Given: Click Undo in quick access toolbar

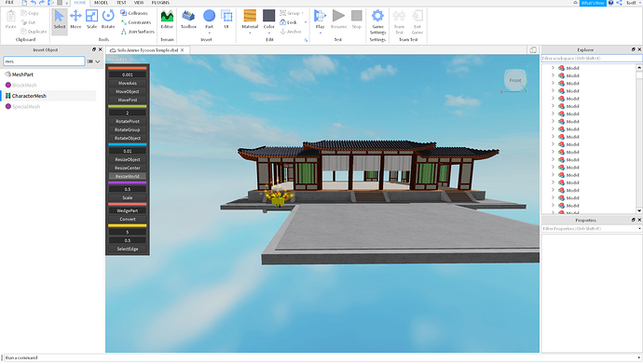Looking at the screenshot, I should pos(34,3).
